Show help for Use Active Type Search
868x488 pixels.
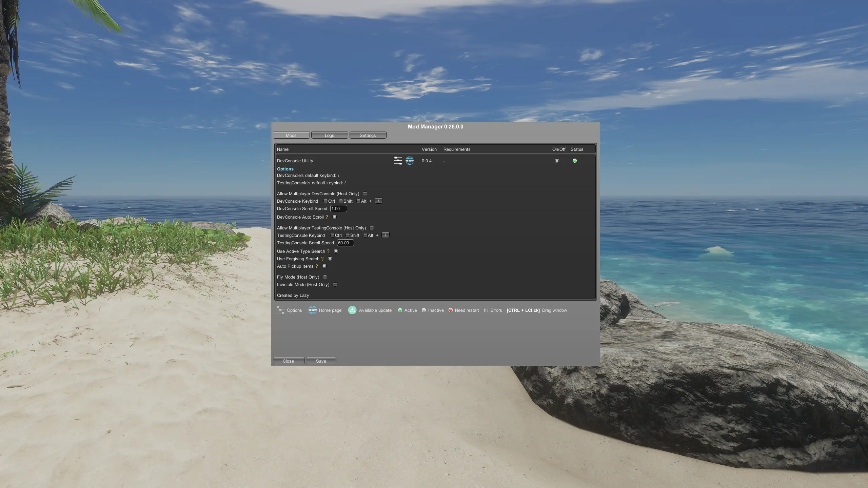coord(328,251)
